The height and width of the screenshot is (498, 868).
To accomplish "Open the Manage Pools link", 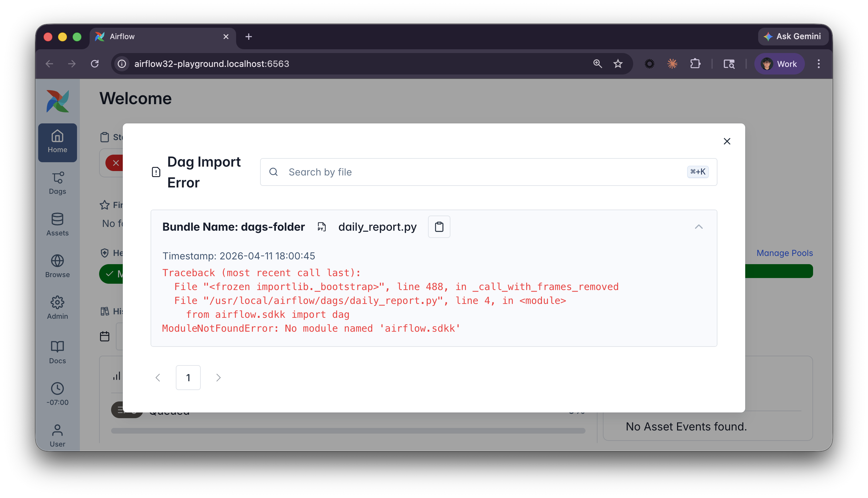I will 785,253.
